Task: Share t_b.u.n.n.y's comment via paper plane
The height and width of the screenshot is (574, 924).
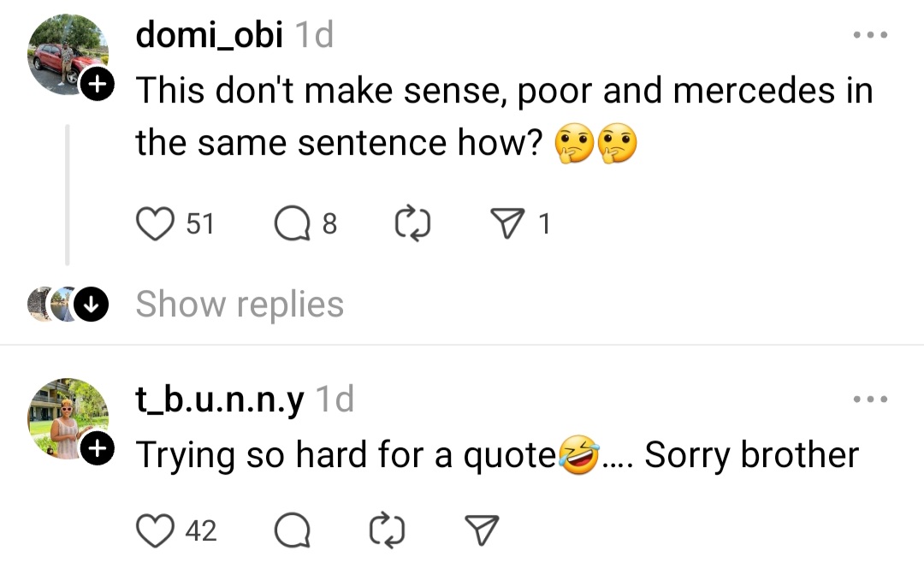Action: (480, 531)
